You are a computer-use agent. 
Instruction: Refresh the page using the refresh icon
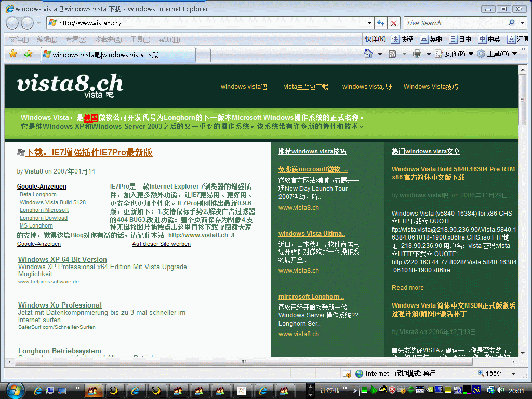coord(381,23)
